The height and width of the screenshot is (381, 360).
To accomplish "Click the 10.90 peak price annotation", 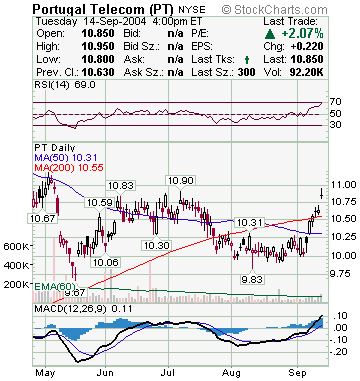I will pyautogui.click(x=180, y=181).
